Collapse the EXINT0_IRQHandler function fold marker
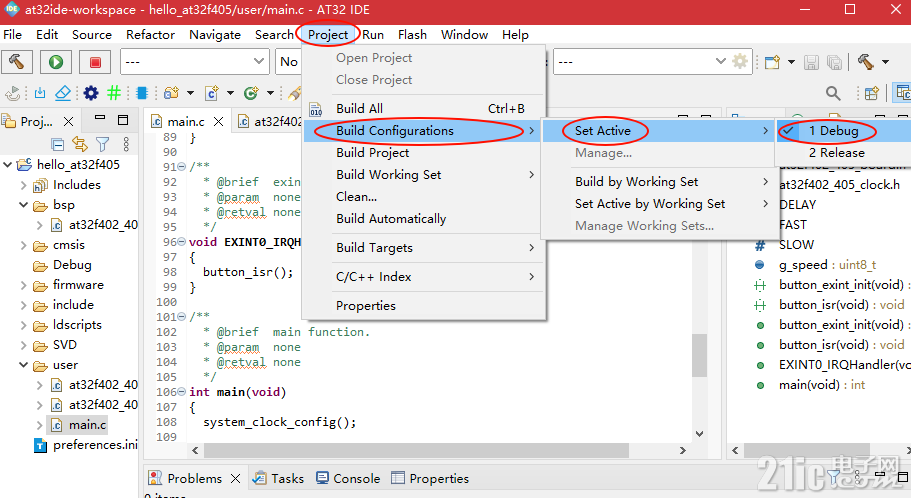 click(182, 242)
